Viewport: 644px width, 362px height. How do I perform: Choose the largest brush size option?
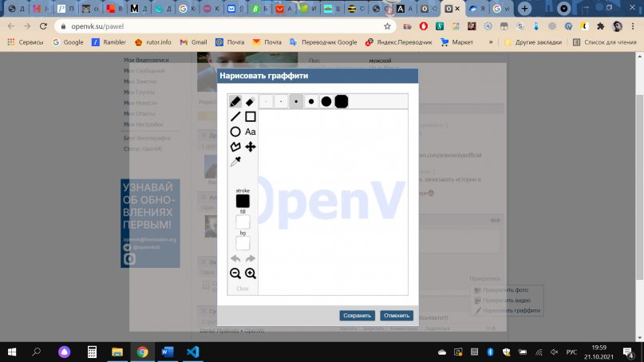342,101
